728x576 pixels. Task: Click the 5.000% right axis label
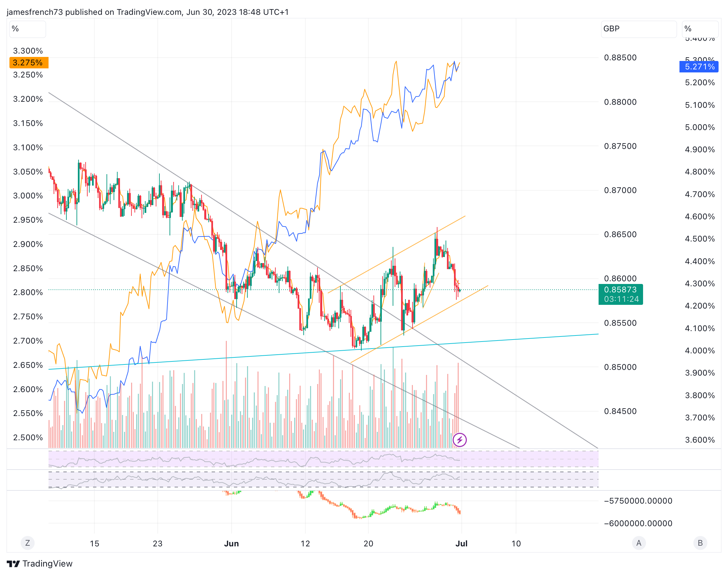coord(700,127)
